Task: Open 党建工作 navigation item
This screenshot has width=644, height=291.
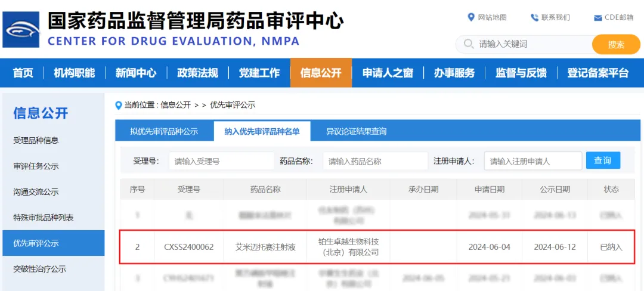Action: (x=259, y=73)
